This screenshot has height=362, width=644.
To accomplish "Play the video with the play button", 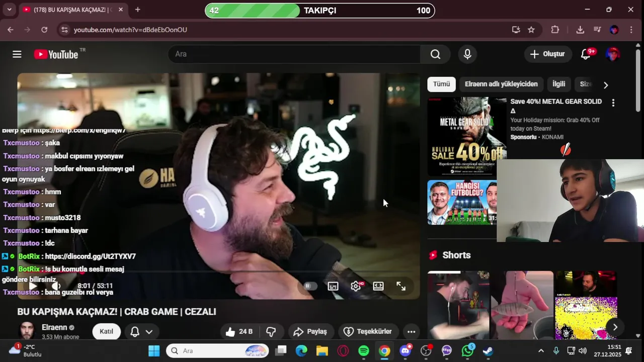I will tap(33, 286).
